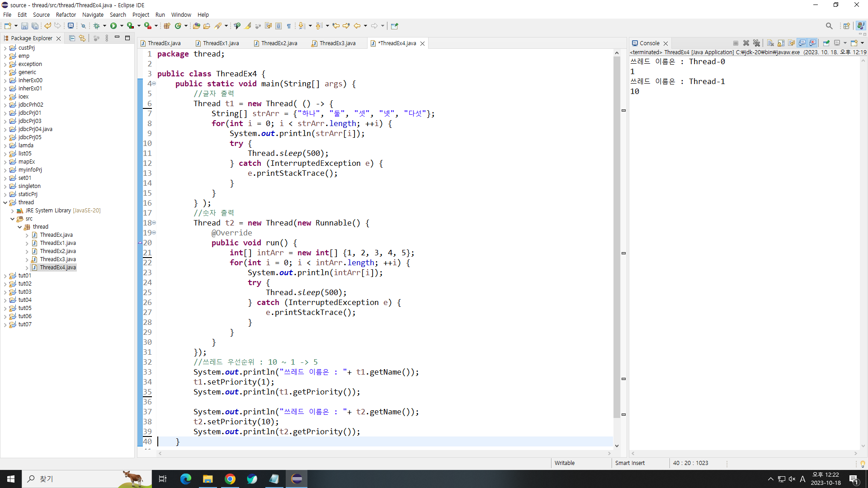Expand the tut01 project tree node
This screenshot has width=868, height=488.
pos(5,276)
